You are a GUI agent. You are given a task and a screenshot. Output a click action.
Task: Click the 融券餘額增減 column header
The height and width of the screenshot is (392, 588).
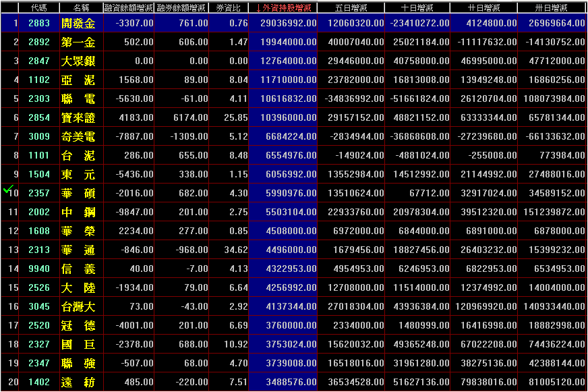pos(181,7)
